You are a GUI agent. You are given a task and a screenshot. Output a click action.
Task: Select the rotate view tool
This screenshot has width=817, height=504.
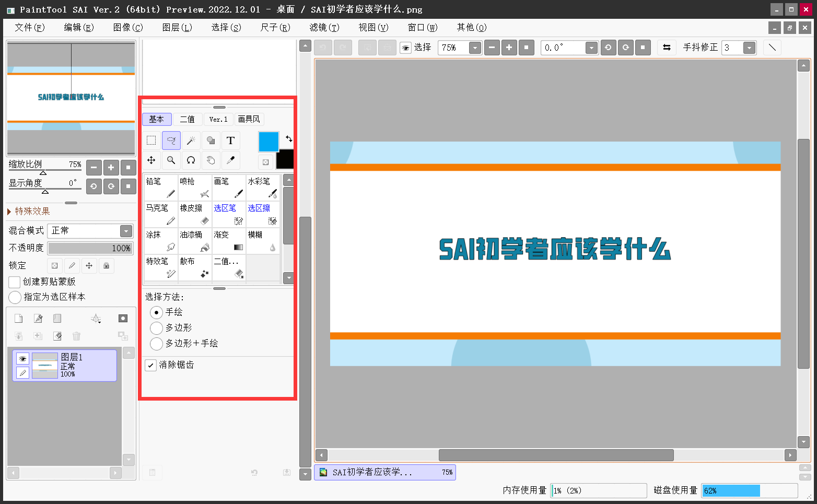[x=191, y=160]
